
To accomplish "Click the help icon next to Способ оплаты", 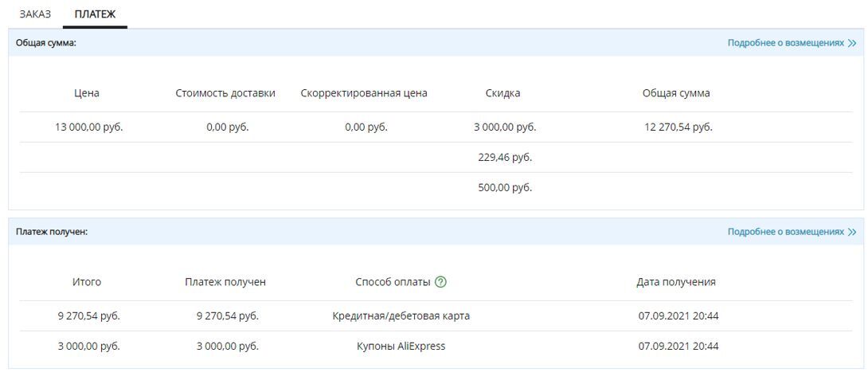I will click(x=441, y=282).
